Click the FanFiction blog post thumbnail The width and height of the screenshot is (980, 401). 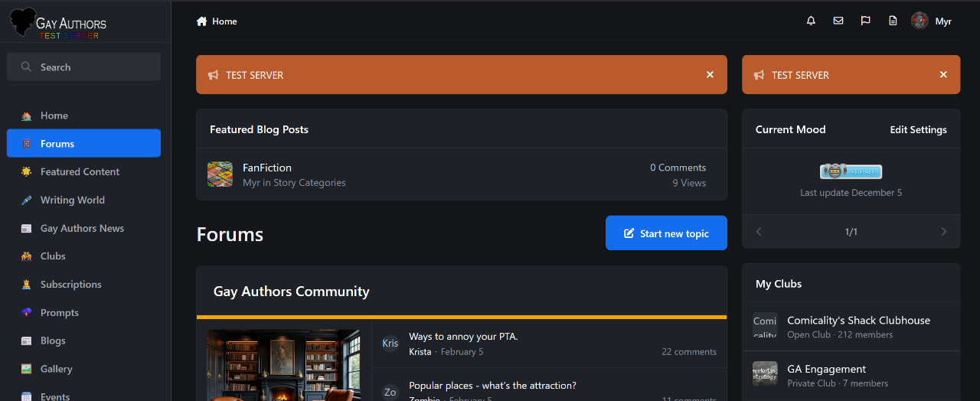click(x=220, y=174)
